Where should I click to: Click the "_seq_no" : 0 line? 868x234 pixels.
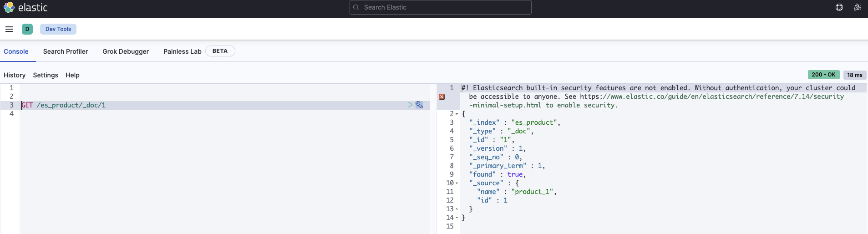point(496,157)
